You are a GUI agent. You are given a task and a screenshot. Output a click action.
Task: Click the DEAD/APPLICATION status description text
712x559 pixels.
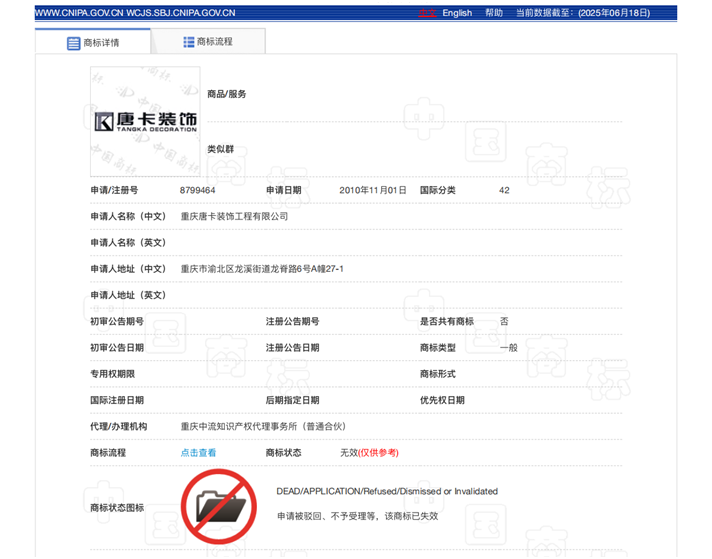[386, 491]
